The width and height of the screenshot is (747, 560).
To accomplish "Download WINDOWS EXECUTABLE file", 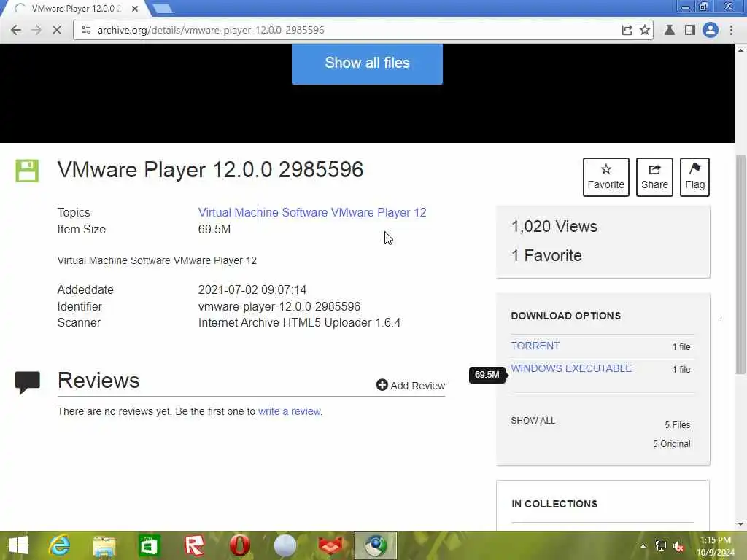I will click(x=571, y=368).
